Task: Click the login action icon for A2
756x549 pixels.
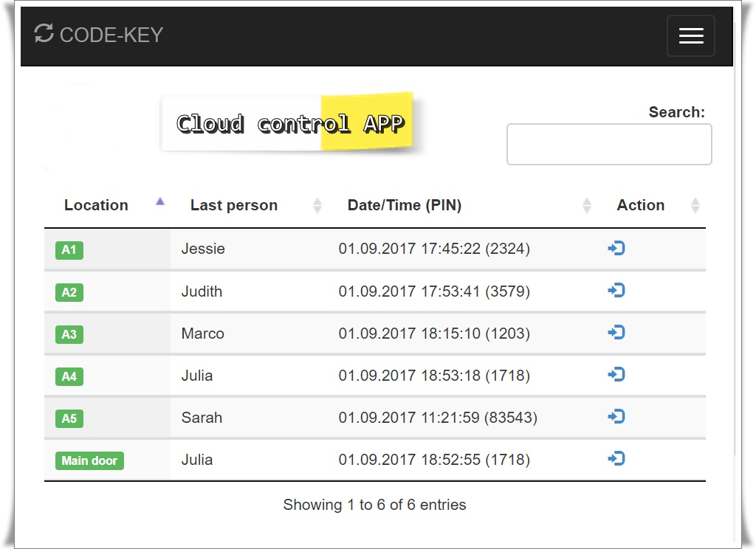Action: [616, 291]
